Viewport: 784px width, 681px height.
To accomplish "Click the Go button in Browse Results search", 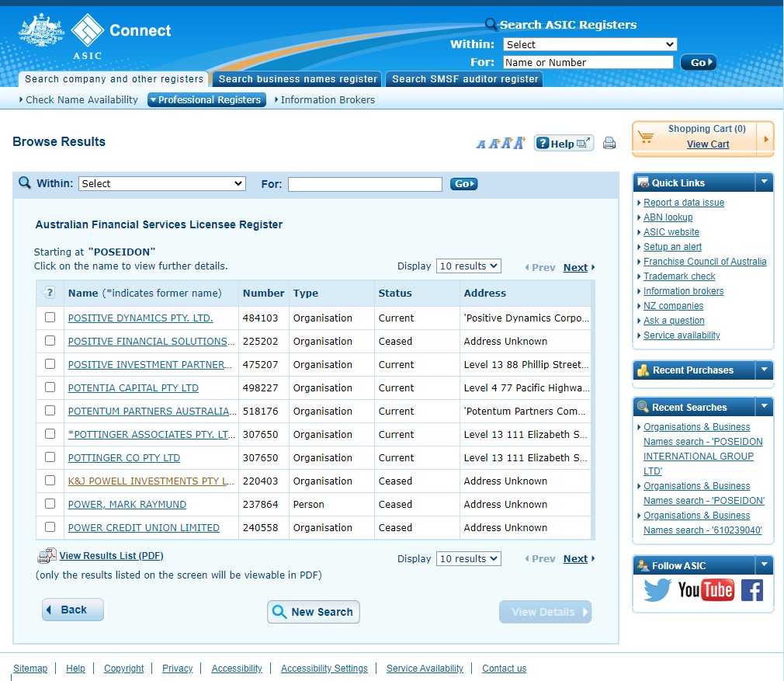I will [x=463, y=184].
